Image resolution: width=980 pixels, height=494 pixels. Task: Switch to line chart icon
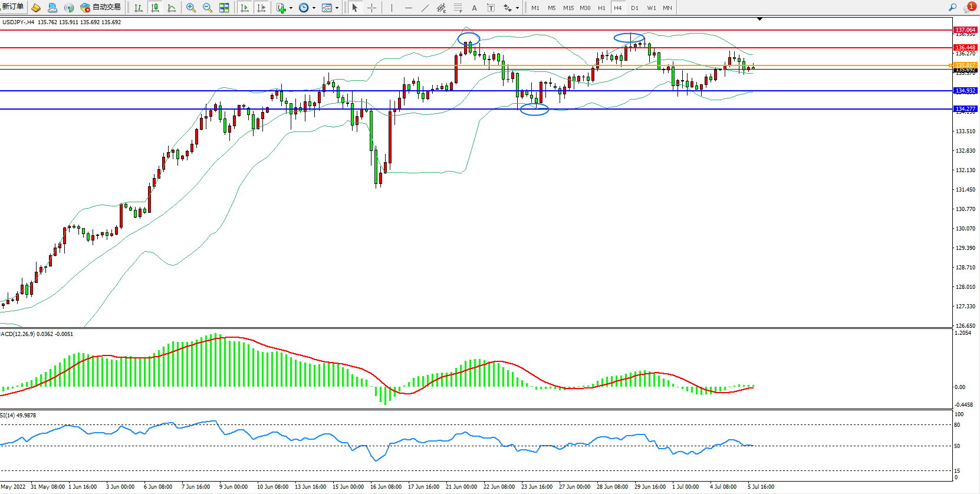[172, 8]
